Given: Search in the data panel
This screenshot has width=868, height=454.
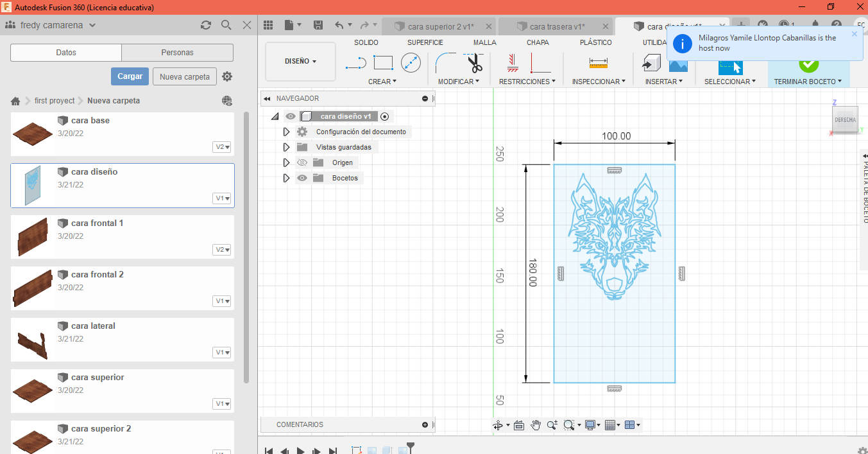Looking at the screenshot, I should coord(226,25).
